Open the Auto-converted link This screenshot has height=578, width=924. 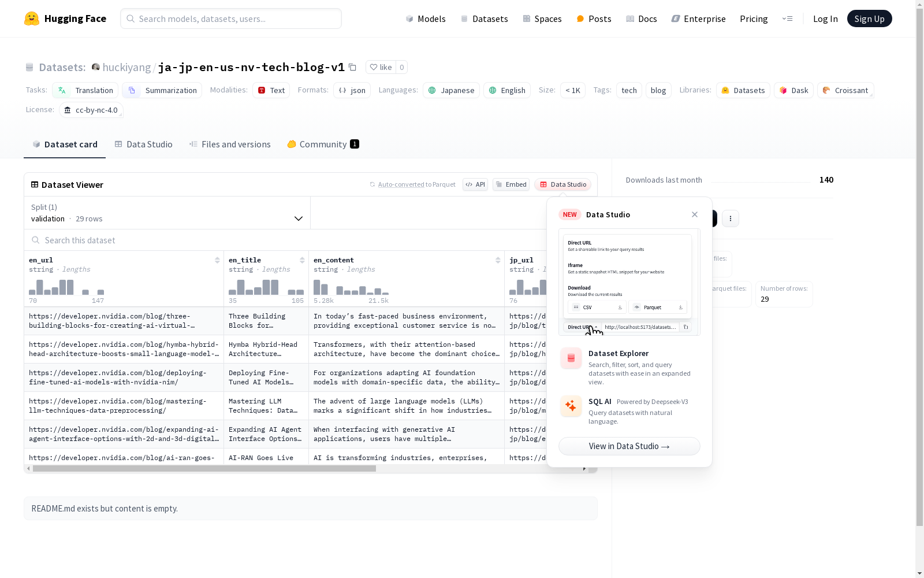coord(401,184)
